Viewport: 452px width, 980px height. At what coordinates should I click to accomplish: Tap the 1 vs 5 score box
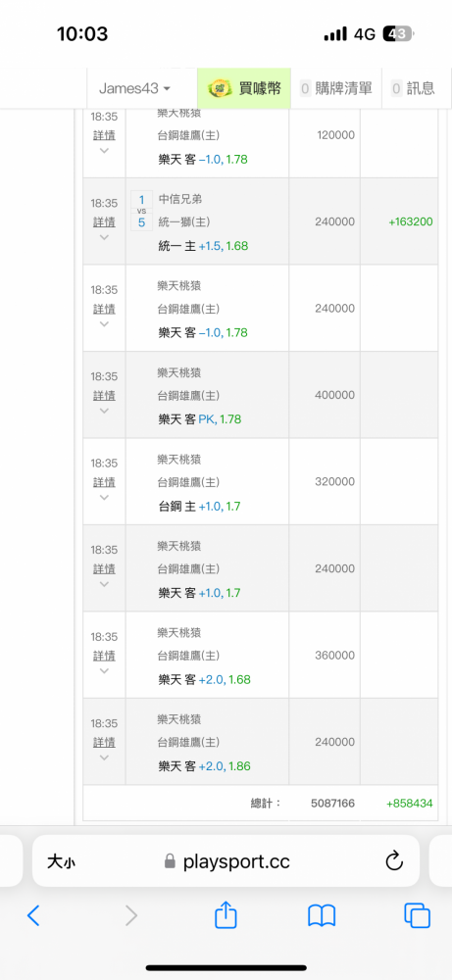tap(142, 211)
